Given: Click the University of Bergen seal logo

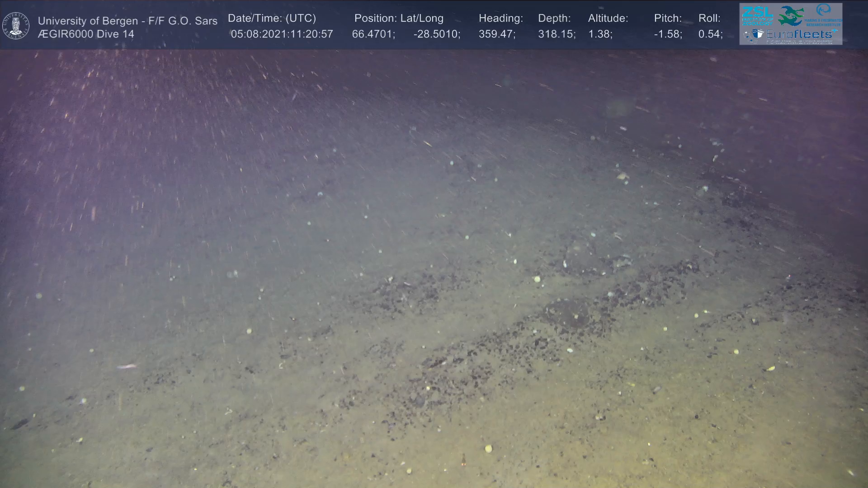Looking at the screenshot, I should point(16,26).
